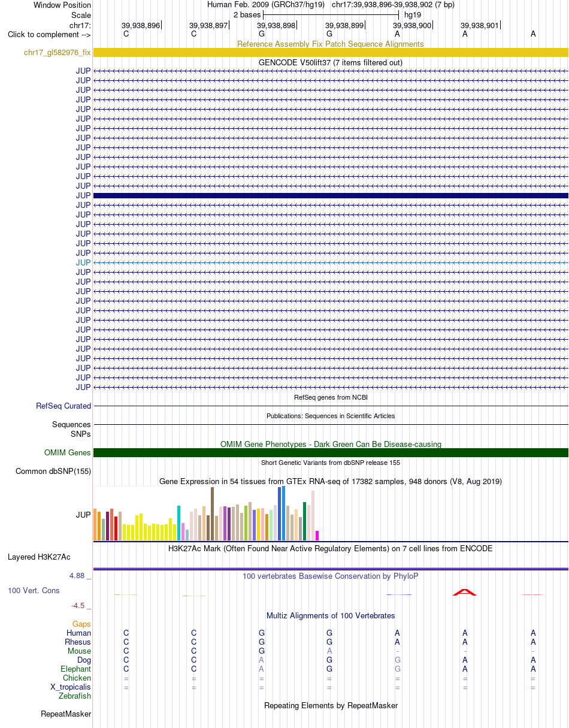
Task: Click the Elephant species label
Action: (76, 669)
